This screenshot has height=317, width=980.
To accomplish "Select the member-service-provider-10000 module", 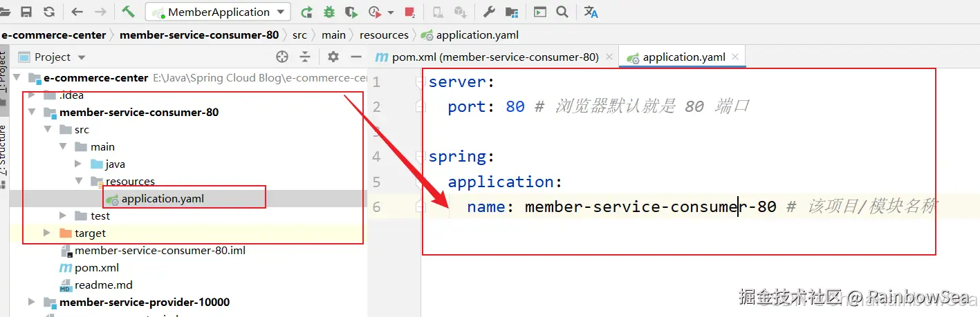I will pyautogui.click(x=145, y=302).
